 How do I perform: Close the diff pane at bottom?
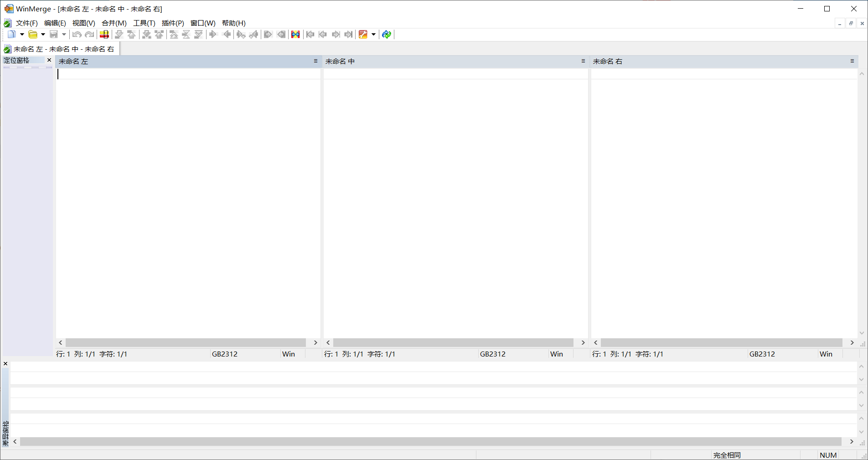(x=5, y=364)
